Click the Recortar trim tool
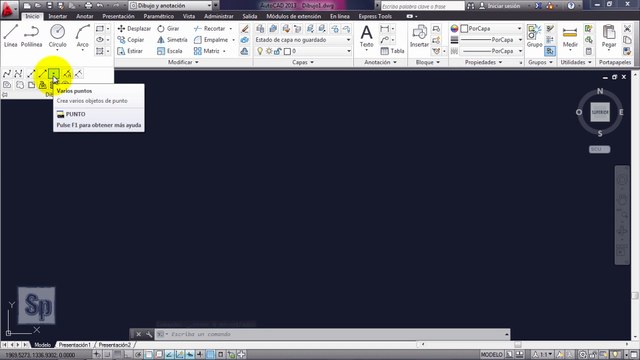This screenshot has width=640, height=360. point(210,29)
